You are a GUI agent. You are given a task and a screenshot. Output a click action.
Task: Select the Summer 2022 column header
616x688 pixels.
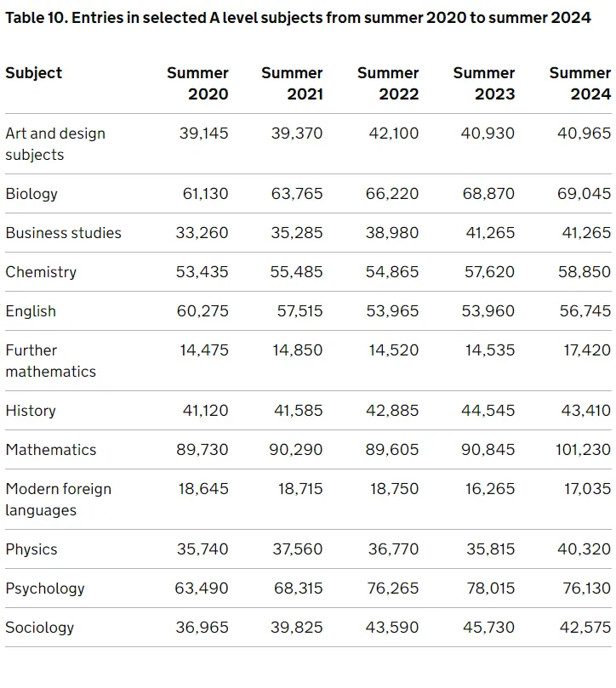pyautogui.click(x=388, y=83)
